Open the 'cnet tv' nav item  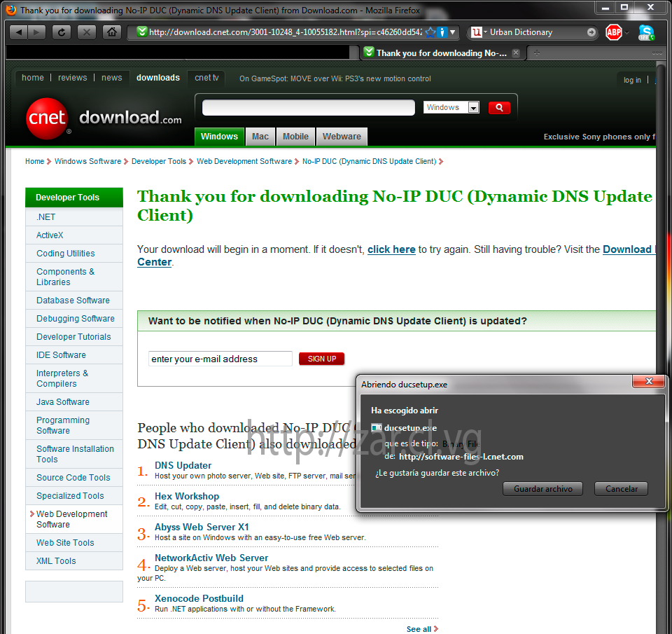(206, 78)
